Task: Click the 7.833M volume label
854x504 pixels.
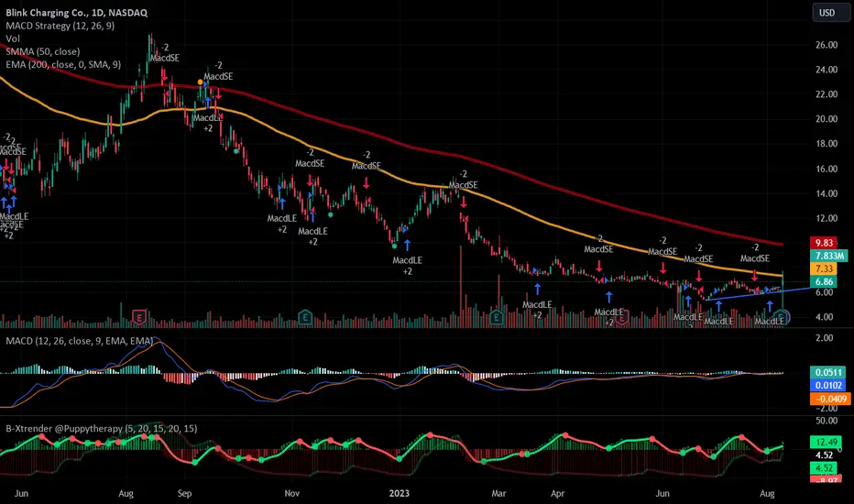Action: (828, 256)
